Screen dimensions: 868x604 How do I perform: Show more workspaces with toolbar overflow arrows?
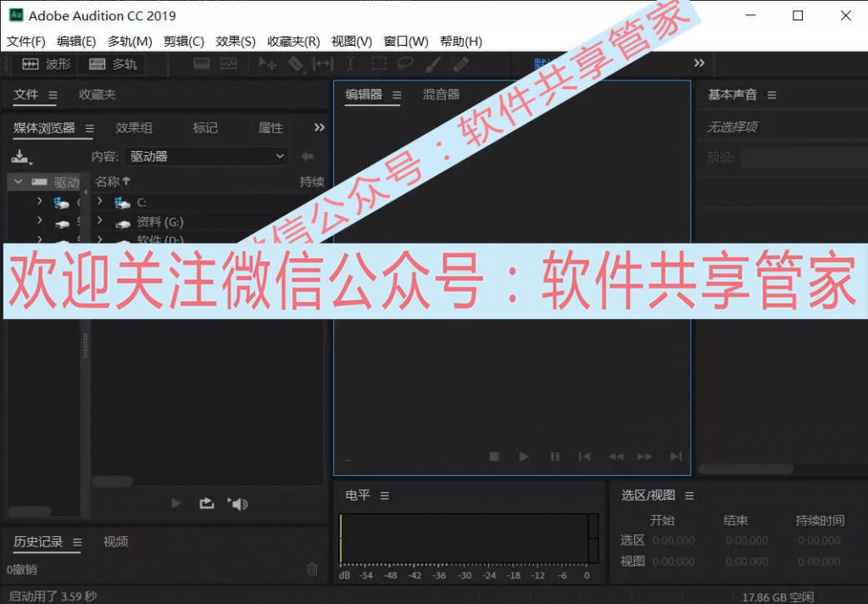[699, 63]
